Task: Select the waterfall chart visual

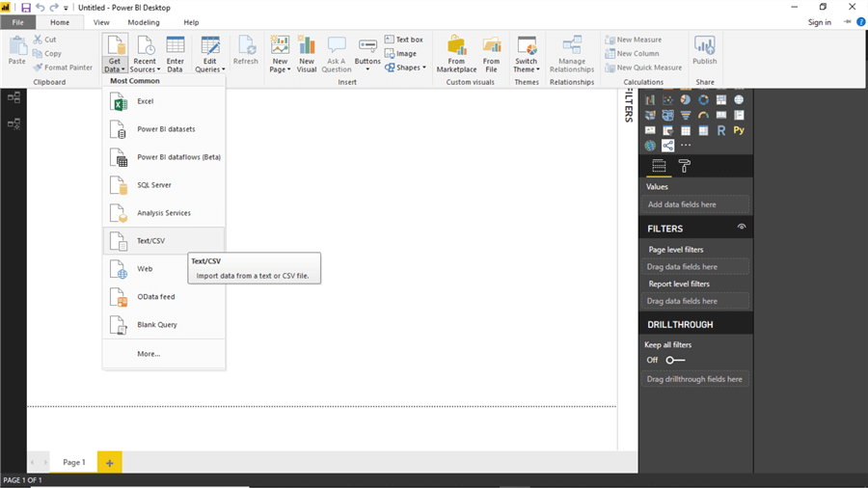Action: coord(650,100)
